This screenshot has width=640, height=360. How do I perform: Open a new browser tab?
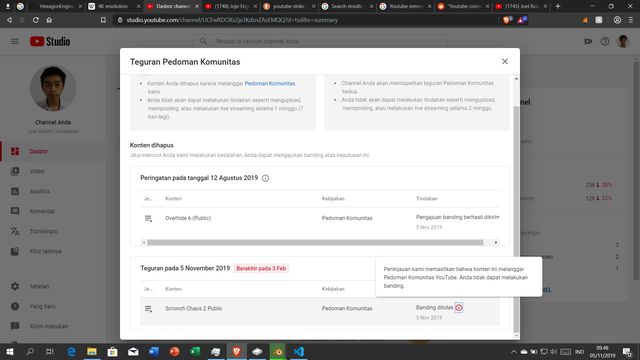pyautogui.click(x=558, y=6)
